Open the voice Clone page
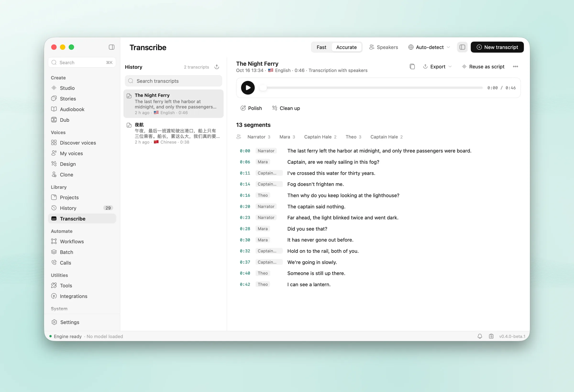This screenshot has height=392, width=574. [82, 175]
